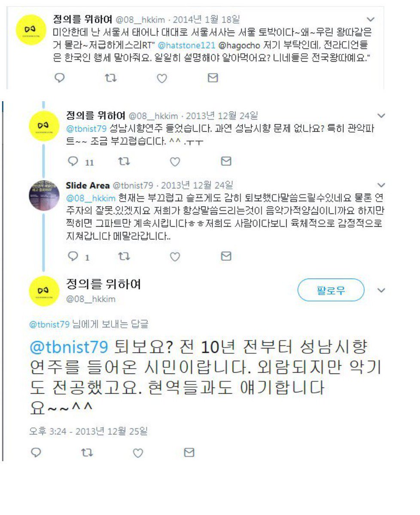Open the 오후 3:24 - 2013년 12월 25일 timestamp
This screenshot has height=515, width=420.
[88, 431]
